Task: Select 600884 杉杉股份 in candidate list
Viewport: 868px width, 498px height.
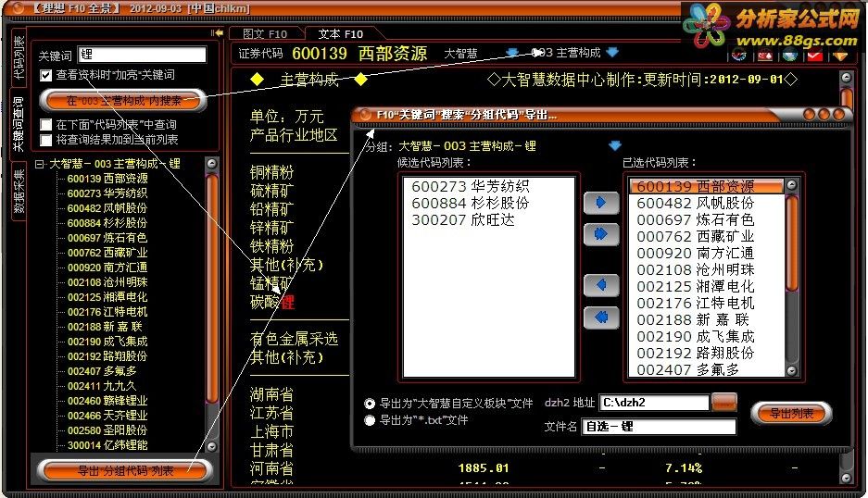Action: 471,203
